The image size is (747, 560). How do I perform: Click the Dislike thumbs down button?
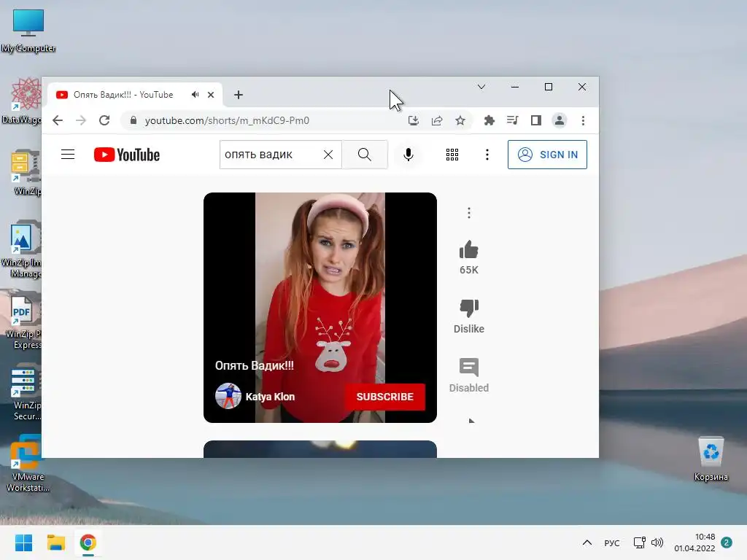(469, 308)
